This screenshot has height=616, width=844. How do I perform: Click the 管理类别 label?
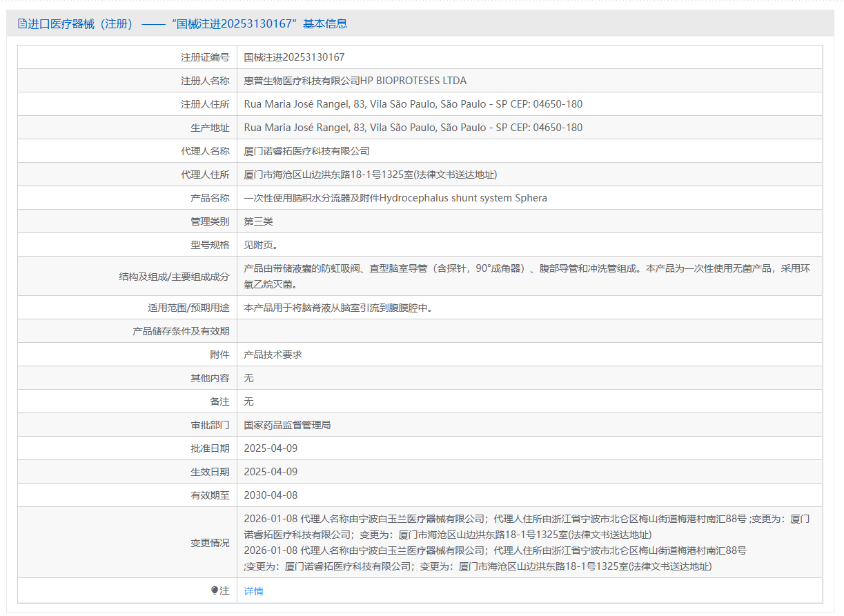point(210,221)
